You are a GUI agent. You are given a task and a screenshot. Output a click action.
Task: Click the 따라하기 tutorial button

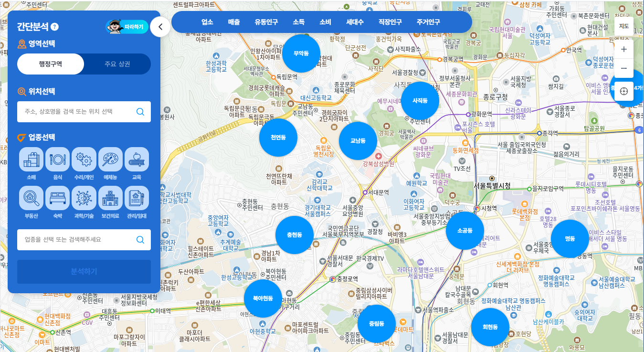pos(127,27)
